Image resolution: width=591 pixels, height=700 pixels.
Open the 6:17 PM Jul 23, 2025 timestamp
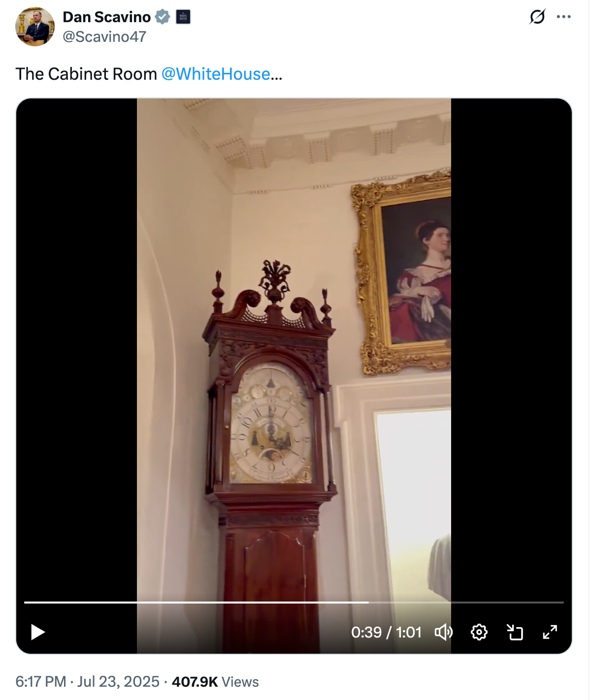pyautogui.click(x=88, y=682)
